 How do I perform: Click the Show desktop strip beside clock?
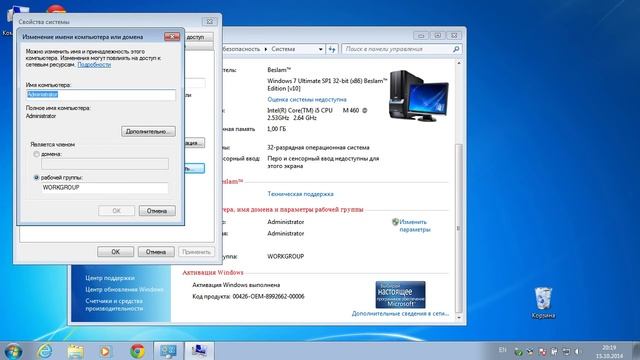click(x=636, y=351)
